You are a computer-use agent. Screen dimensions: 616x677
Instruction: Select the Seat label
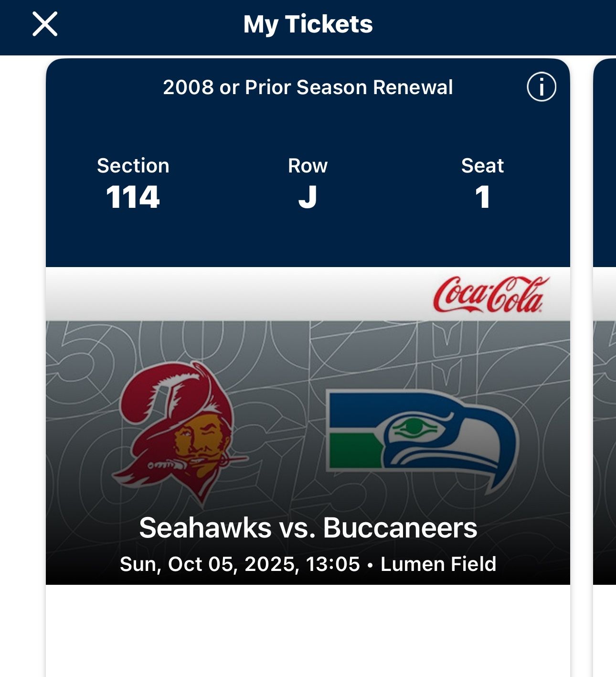(x=482, y=166)
